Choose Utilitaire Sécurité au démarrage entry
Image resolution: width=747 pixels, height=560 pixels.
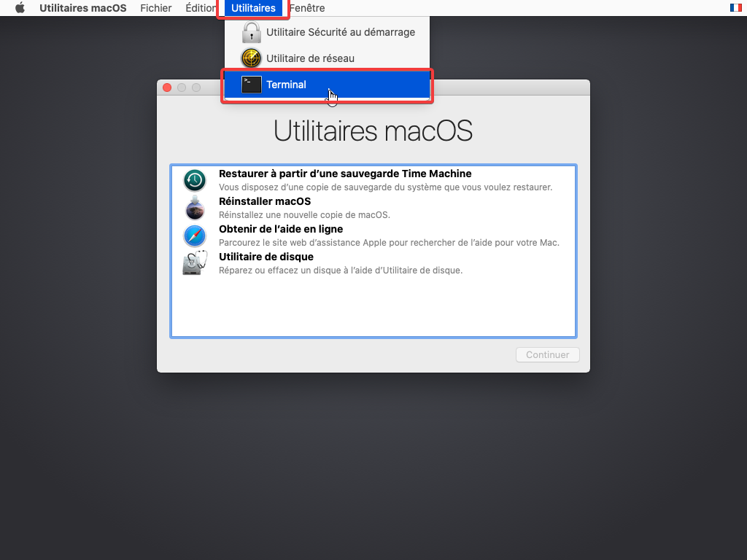[x=328, y=32]
